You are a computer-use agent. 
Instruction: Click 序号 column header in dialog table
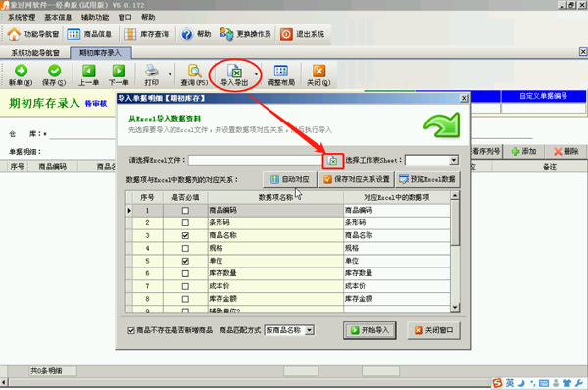coord(147,198)
